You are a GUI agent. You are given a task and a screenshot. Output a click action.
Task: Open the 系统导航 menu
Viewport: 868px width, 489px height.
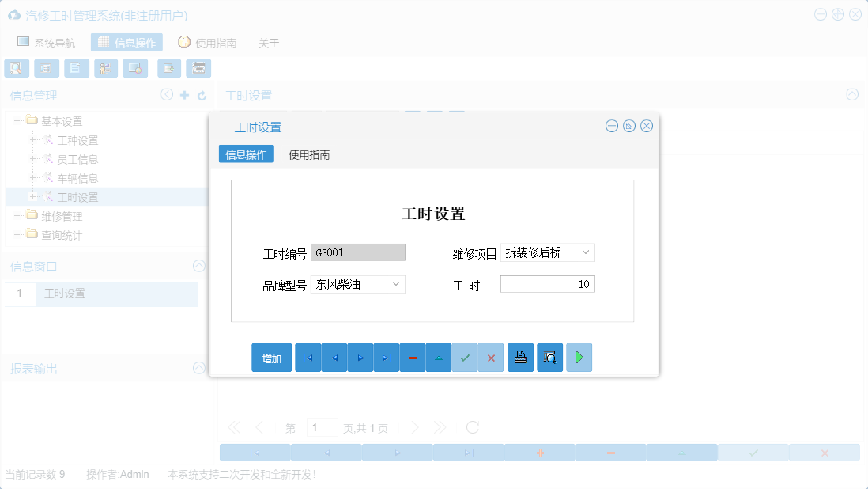click(x=46, y=42)
